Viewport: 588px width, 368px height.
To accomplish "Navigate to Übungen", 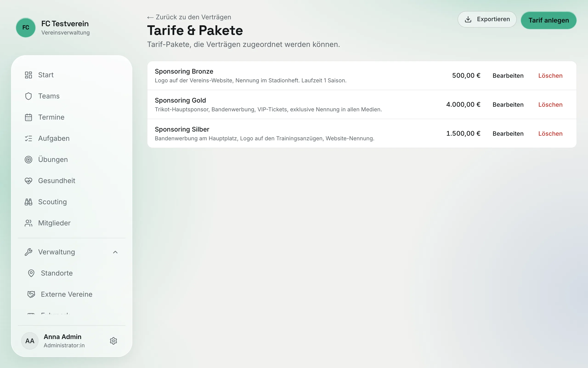I will coord(72,160).
